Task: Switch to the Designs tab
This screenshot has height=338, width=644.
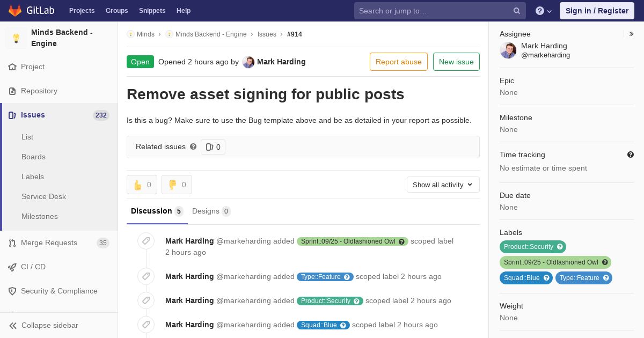Action: [x=211, y=211]
